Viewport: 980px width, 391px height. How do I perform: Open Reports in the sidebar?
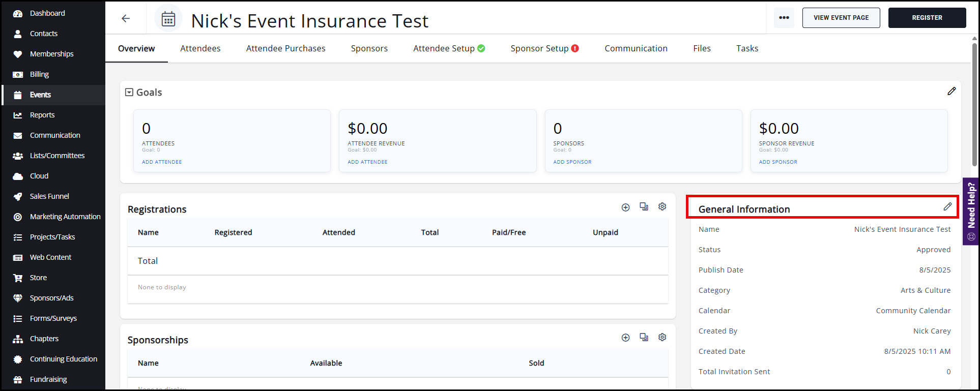(x=42, y=115)
